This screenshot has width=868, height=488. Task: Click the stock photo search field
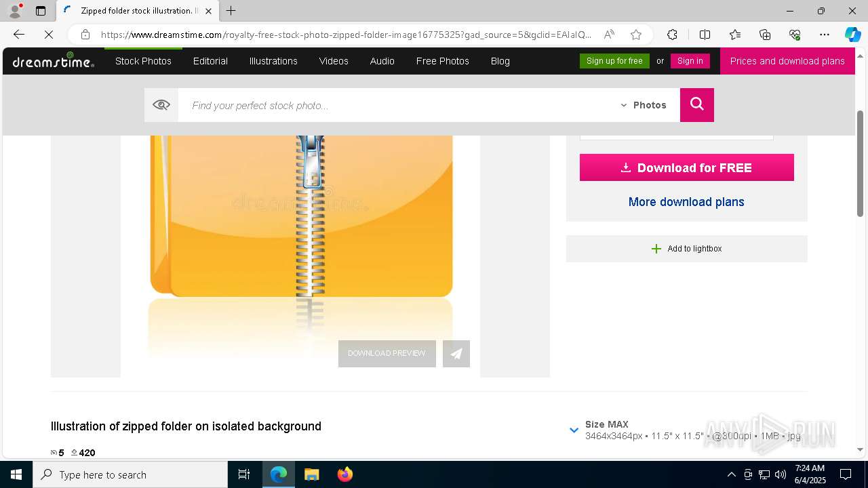pos(397,105)
